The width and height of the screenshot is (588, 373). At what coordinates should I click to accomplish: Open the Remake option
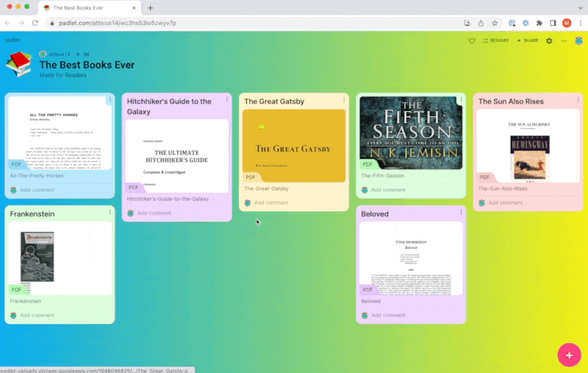(495, 40)
